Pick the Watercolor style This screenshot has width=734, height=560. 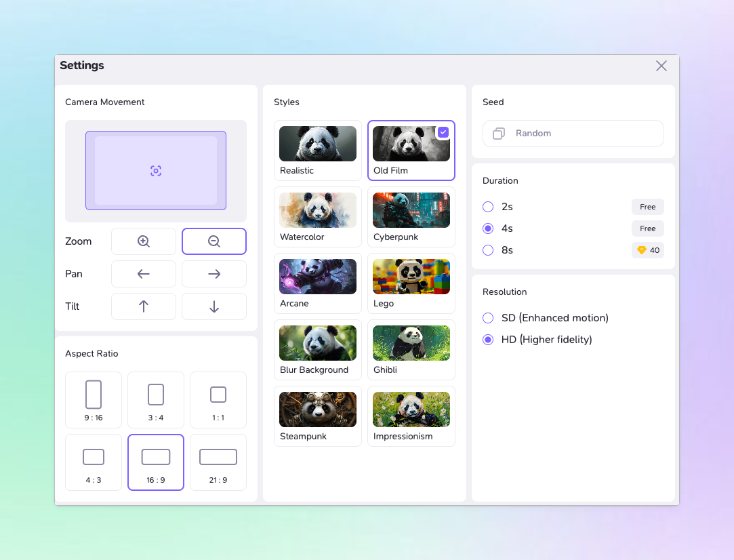(318, 217)
